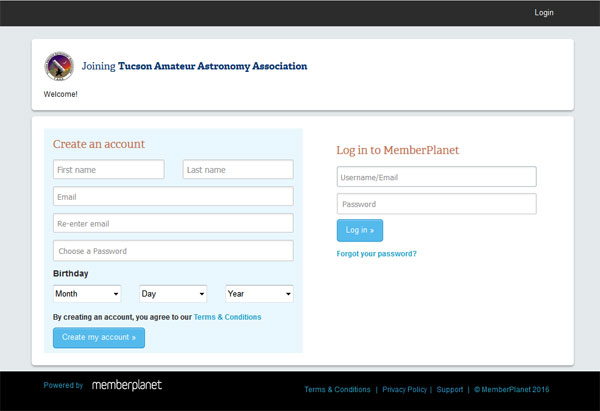Click the Welcome! text
Image resolution: width=600 pixels, height=411 pixels.
pyautogui.click(x=60, y=94)
